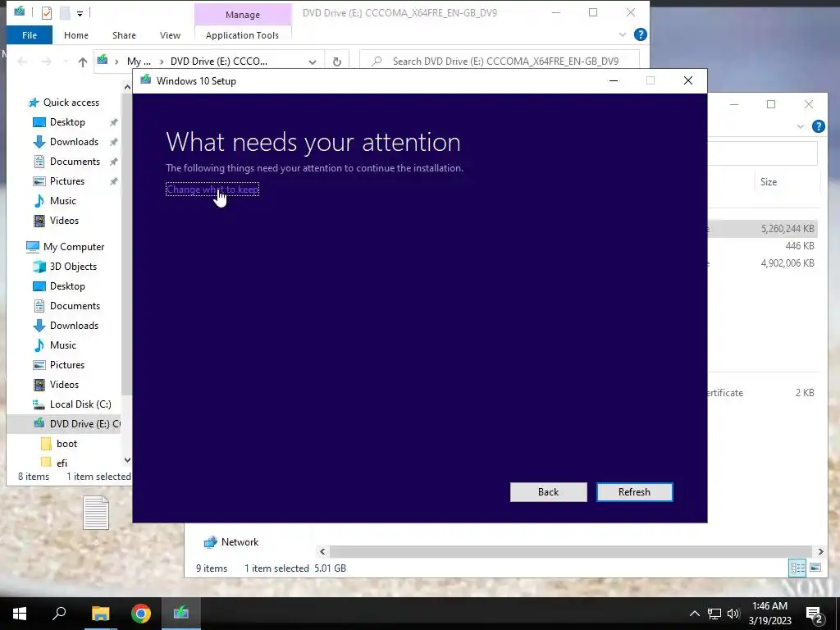Click navigation pane scroll up arrow
The height and width of the screenshot is (630, 840).
click(127, 87)
